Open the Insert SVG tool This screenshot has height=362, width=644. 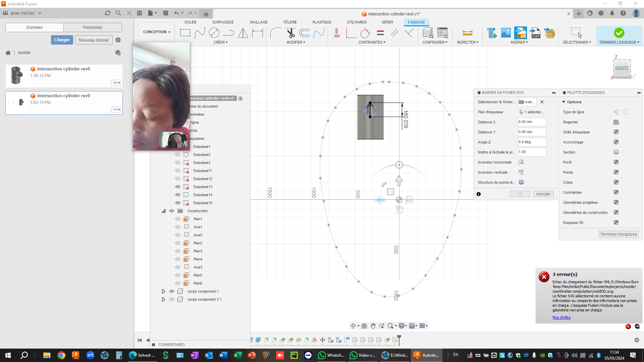click(521, 33)
